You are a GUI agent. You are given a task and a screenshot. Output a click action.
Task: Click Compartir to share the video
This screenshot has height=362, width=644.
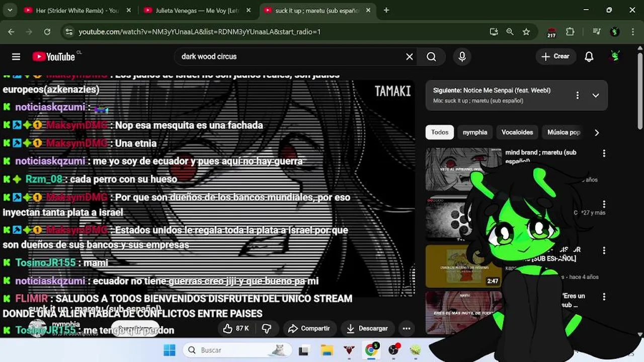coord(309,328)
